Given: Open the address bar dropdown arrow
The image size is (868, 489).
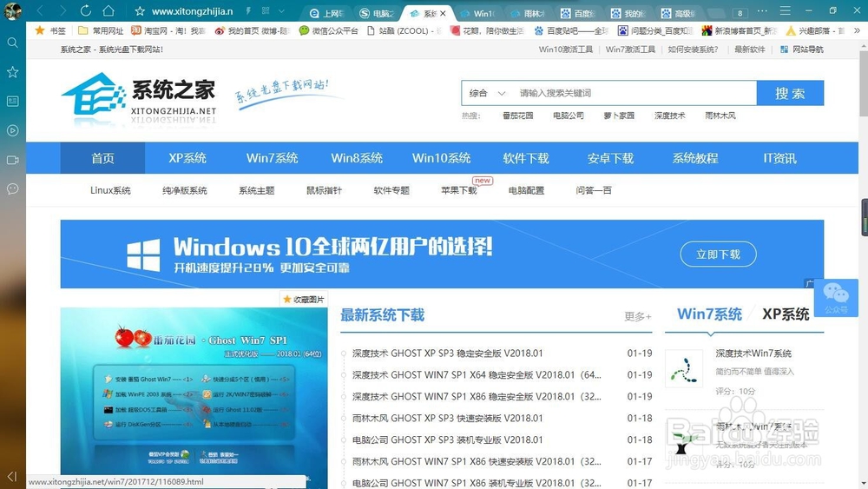Looking at the screenshot, I should click(282, 11).
